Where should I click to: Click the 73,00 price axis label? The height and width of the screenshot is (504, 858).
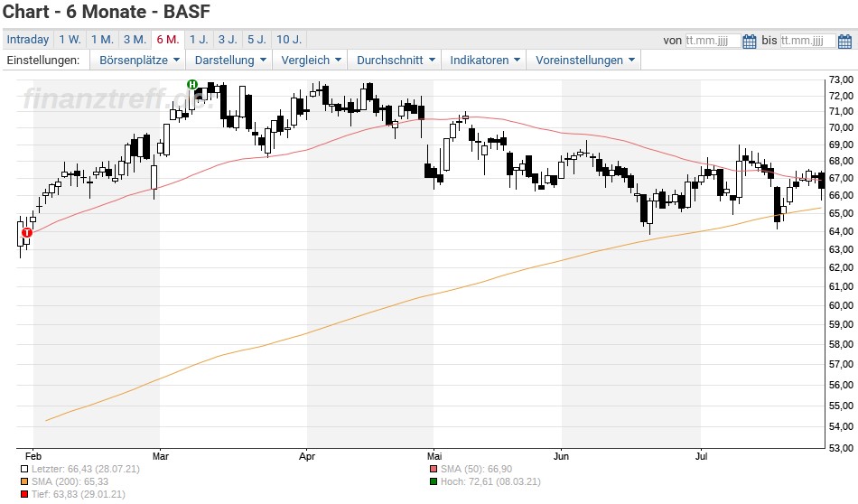pos(841,79)
